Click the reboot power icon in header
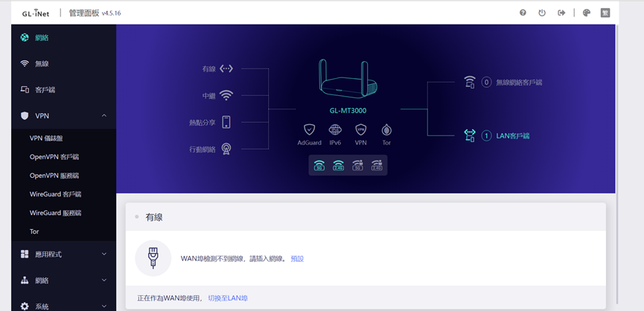This screenshot has width=644, height=311. [542, 13]
